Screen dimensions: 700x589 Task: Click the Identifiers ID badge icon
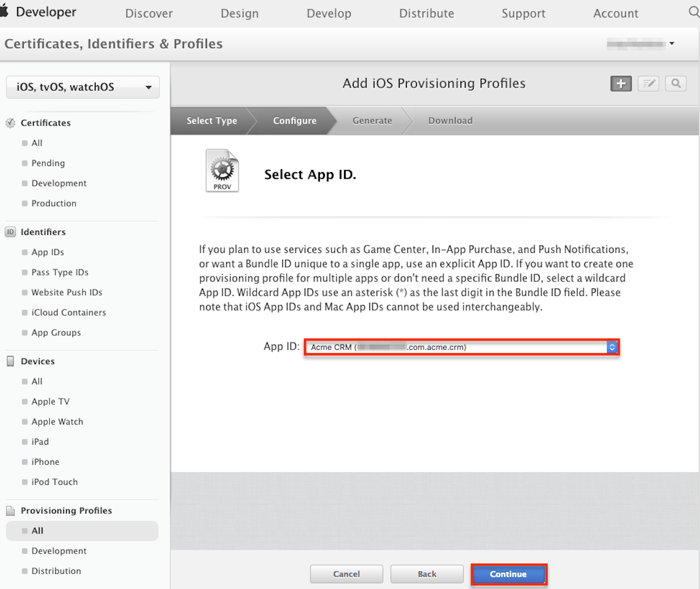point(10,232)
